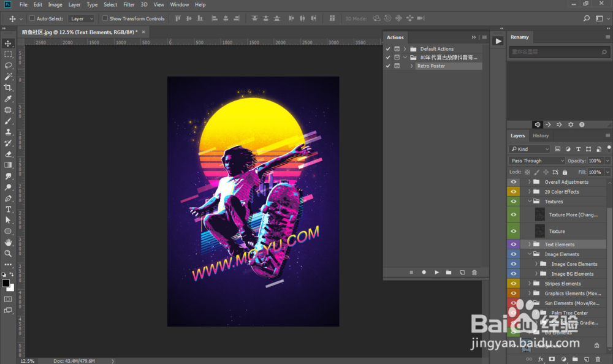Enable the Auto-Select checkbox
This screenshot has width=613, height=364.
point(32,18)
